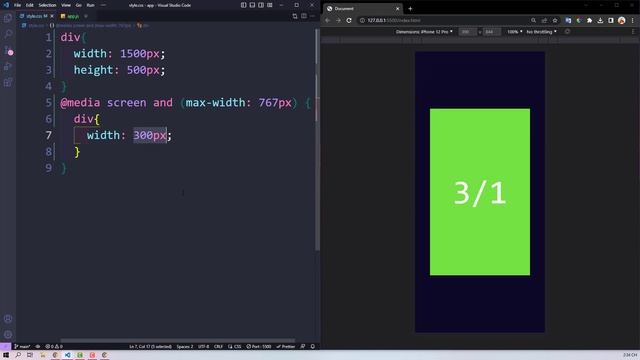Open the Explorer view in VS Code activity bar

click(x=8, y=18)
